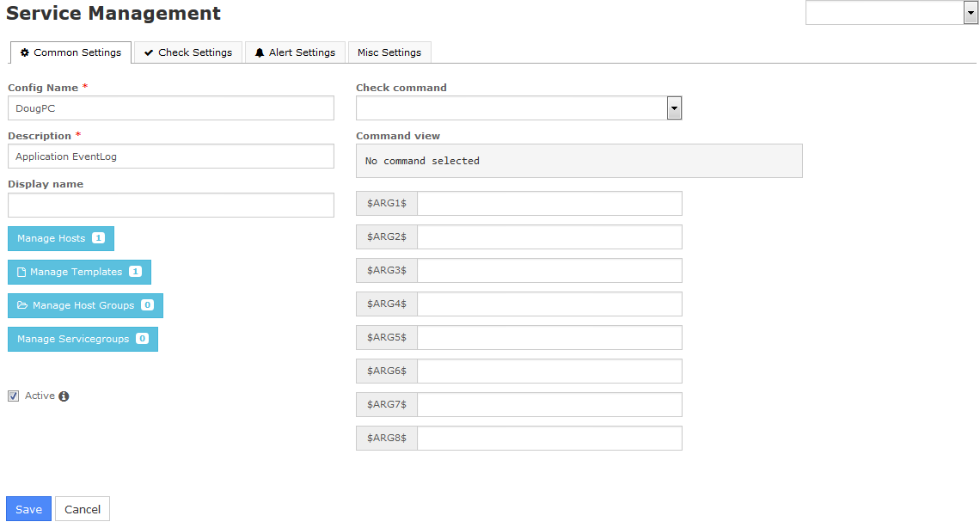Click the gear icon on Common Settings tab
The width and height of the screenshot is (980, 528).
point(25,52)
